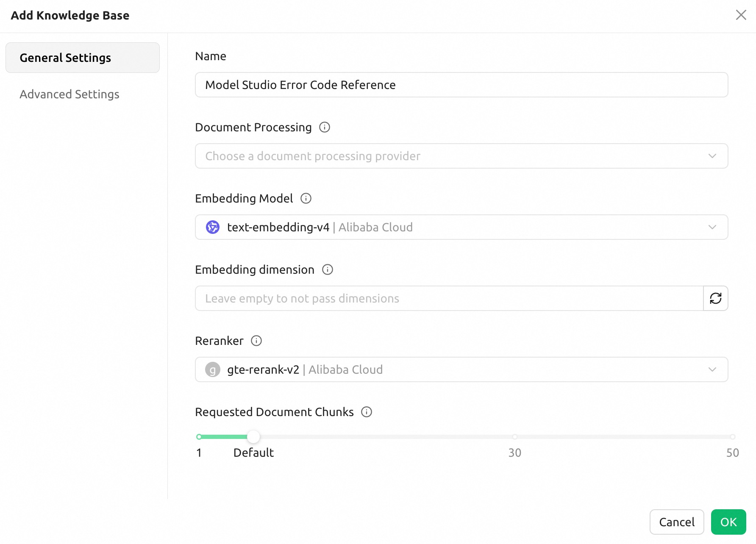Select the General Settings tab
This screenshot has height=544, width=756.
pos(83,58)
